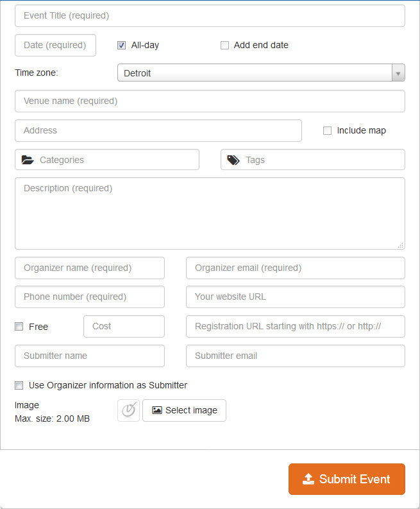Select the Registration URL input

coord(295,326)
